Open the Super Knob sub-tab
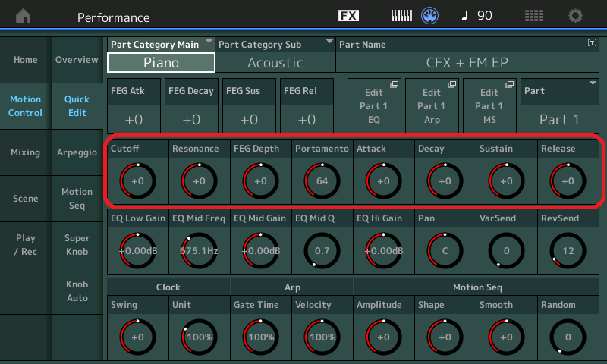The image size is (607, 364). (x=77, y=244)
